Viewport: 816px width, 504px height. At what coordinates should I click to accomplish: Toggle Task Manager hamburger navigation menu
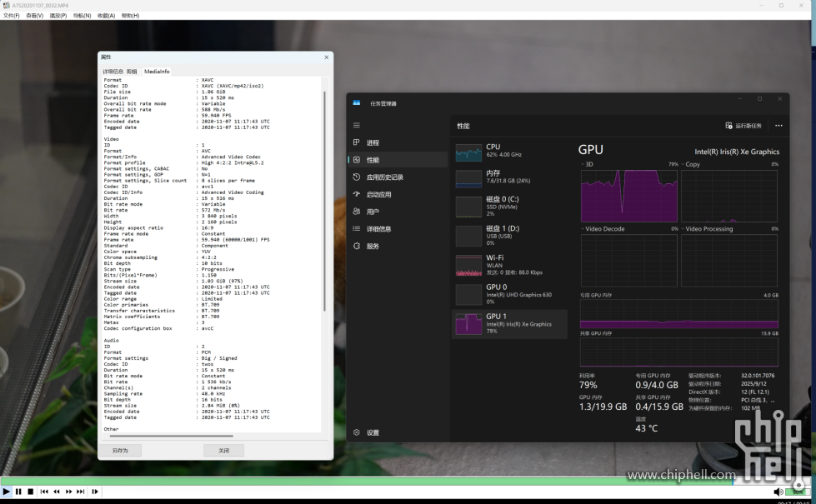(x=357, y=125)
